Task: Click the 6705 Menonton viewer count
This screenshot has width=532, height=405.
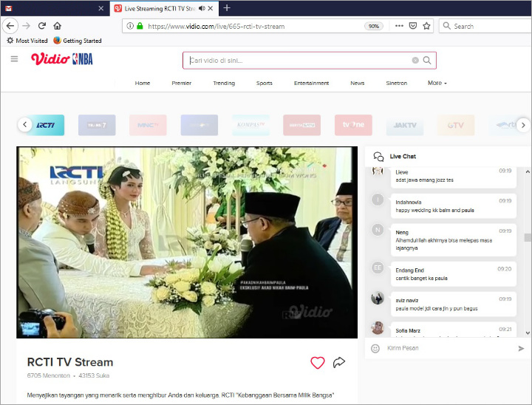Action: [x=49, y=375]
